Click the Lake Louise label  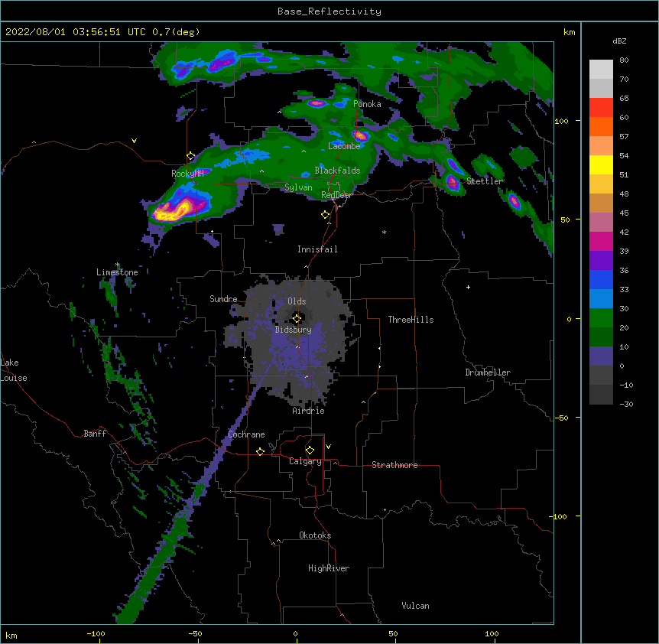(12, 370)
